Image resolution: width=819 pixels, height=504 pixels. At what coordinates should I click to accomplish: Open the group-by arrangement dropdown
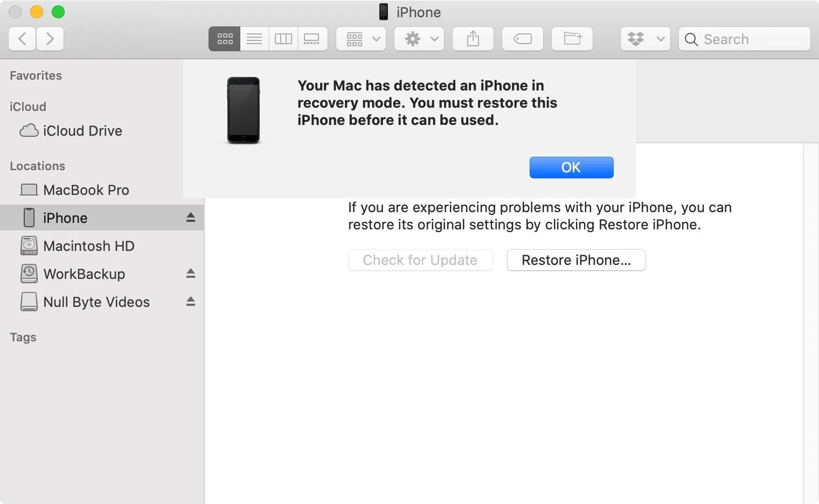coord(361,39)
